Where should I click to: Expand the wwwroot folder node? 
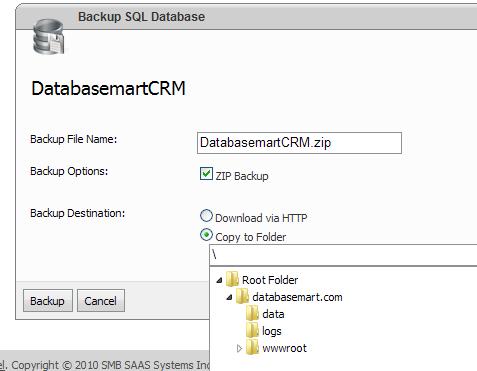pos(239,348)
